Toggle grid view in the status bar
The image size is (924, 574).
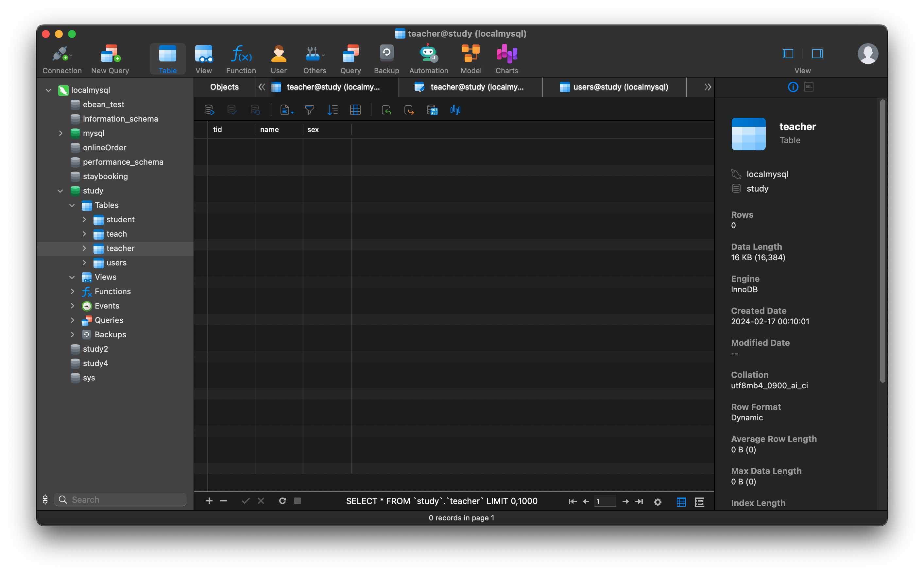tap(681, 502)
